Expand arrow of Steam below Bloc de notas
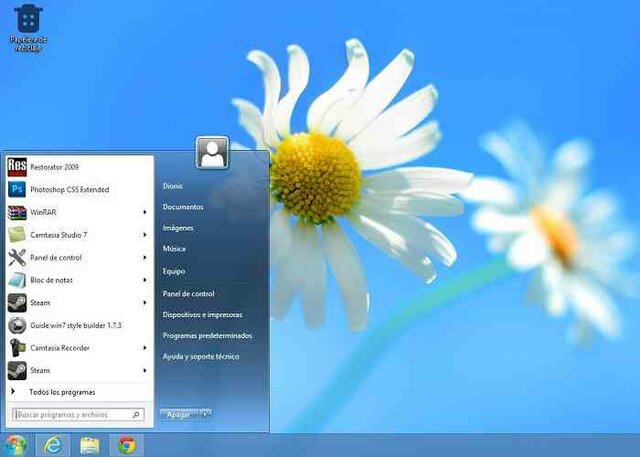 (x=144, y=303)
